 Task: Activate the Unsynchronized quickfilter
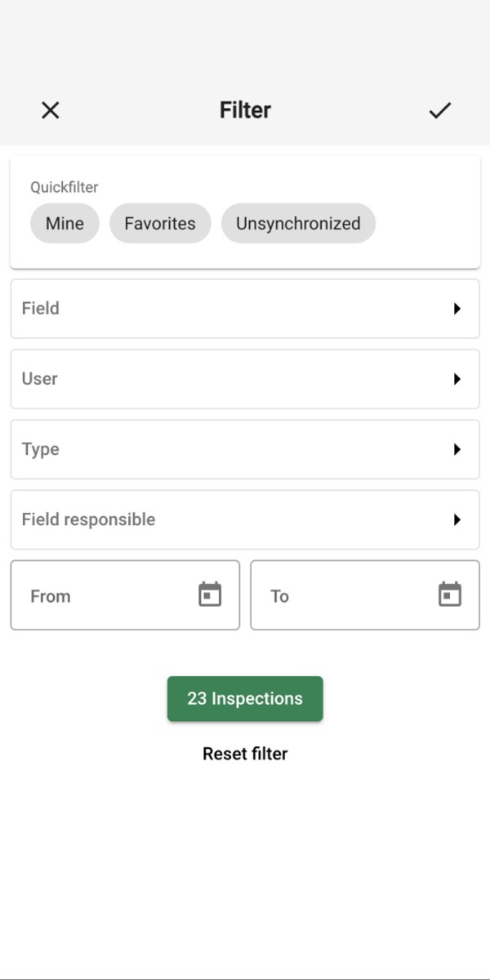(298, 223)
